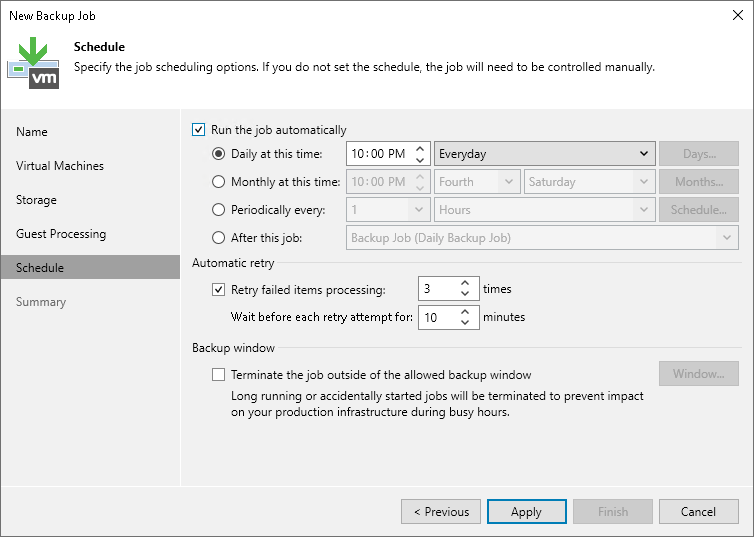The width and height of the screenshot is (754, 537).
Task: Open the Guest Processing step
Action: (61, 234)
